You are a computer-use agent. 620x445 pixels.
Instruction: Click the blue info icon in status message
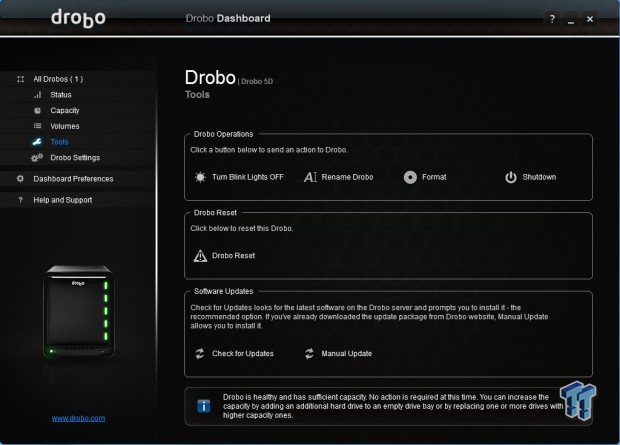click(204, 406)
